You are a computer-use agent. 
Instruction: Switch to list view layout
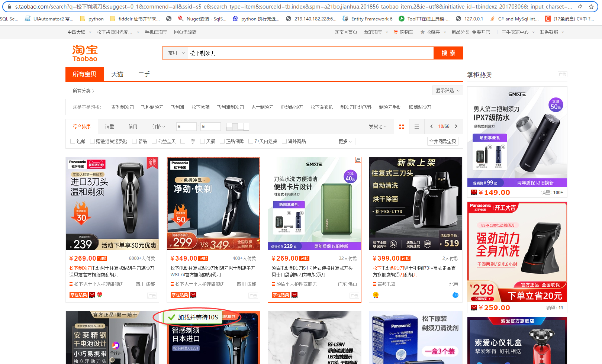click(x=417, y=127)
